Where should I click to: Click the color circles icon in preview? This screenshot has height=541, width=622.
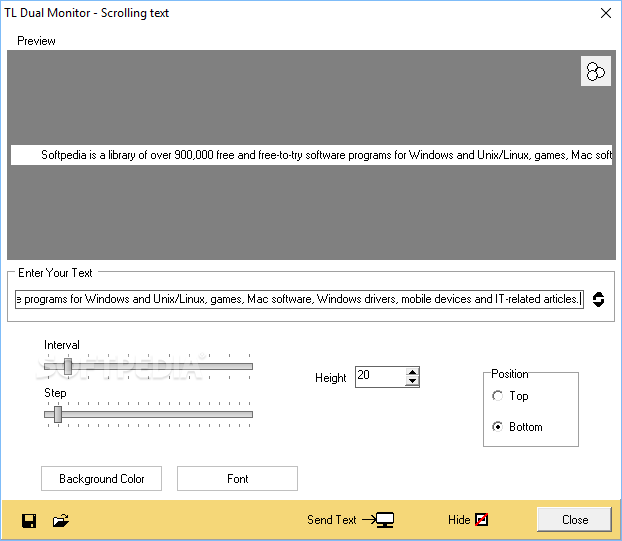595,71
